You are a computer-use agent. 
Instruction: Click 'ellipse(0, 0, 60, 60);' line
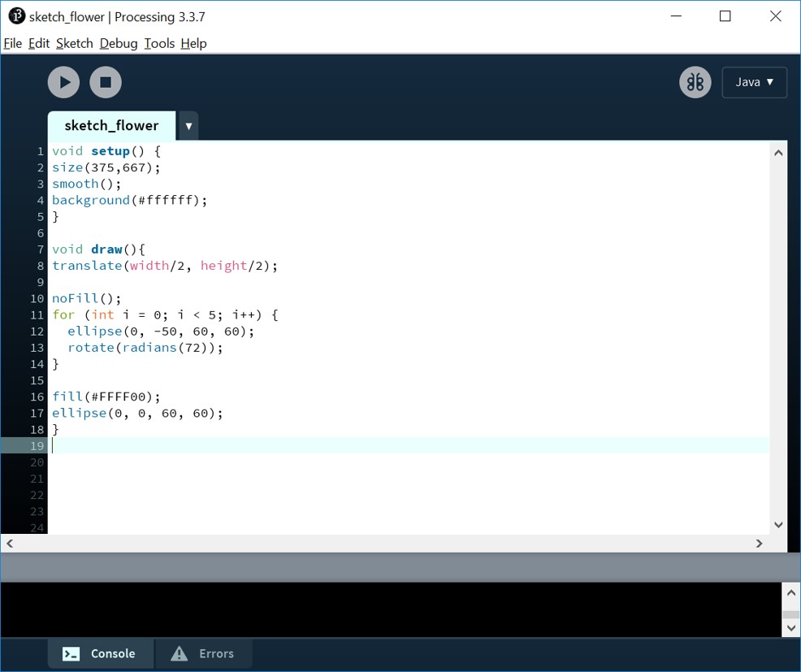(137, 413)
